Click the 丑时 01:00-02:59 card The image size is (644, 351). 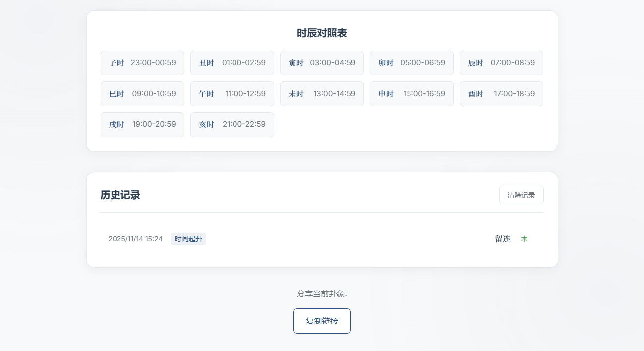232,63
